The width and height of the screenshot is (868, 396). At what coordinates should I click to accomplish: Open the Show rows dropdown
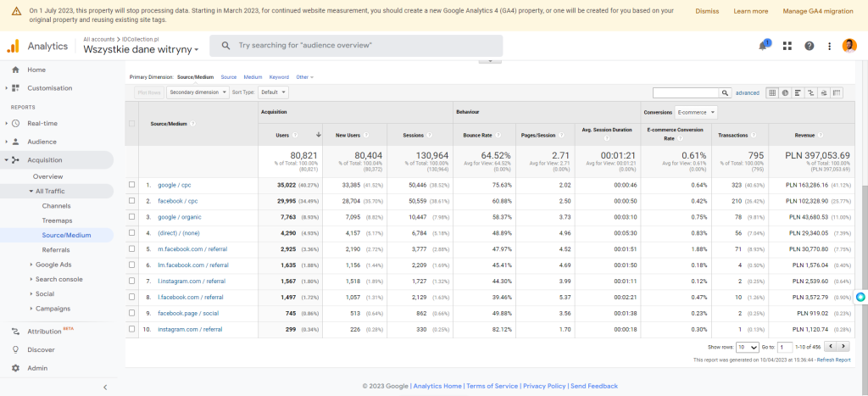[748, 348]
